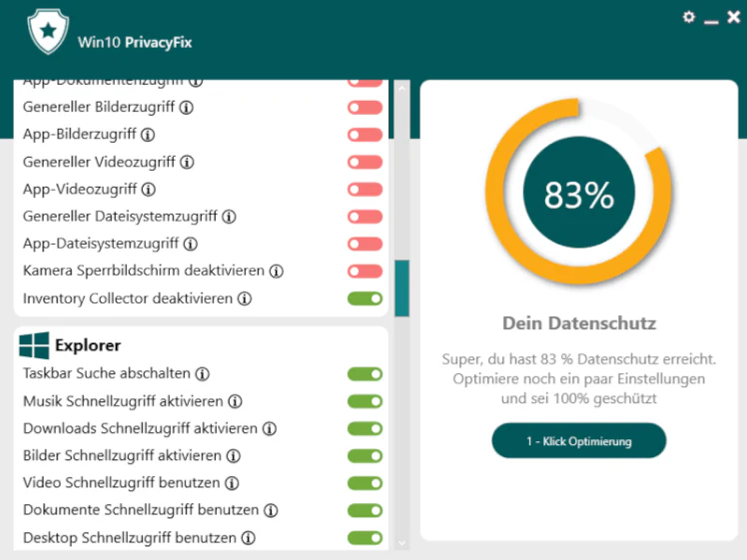Start the 1 - Klick Optimierung button

579,441
